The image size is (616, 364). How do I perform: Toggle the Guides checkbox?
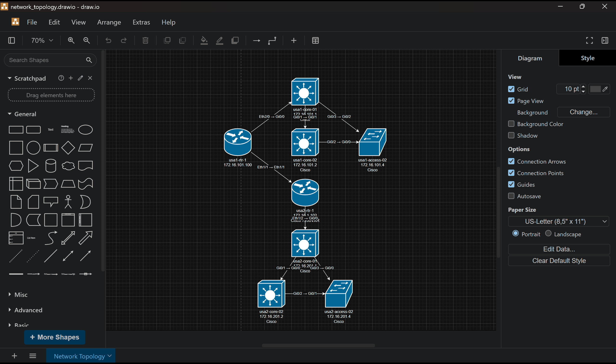point(511,184)
